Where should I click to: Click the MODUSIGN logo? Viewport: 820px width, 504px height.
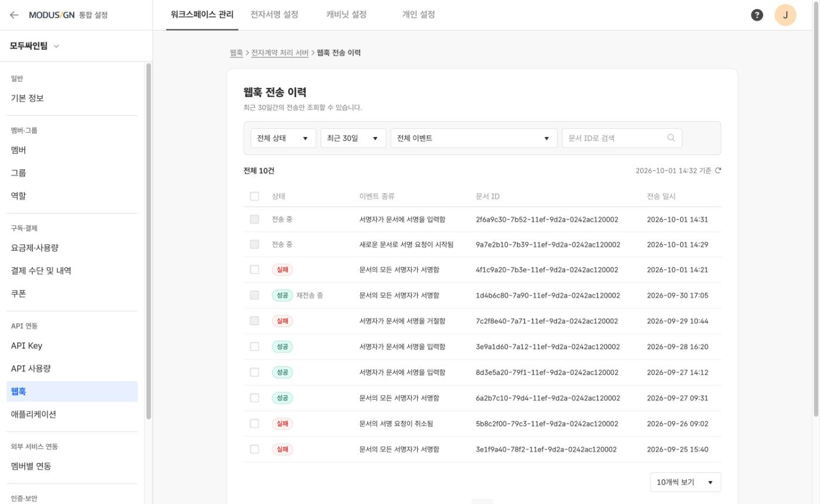click(52, 15)
